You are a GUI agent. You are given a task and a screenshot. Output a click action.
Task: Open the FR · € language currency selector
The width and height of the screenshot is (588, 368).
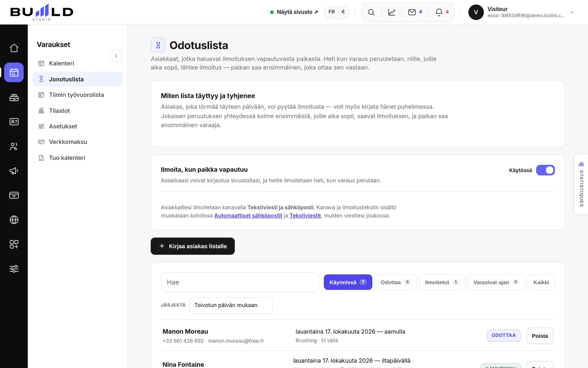point(336,12)
